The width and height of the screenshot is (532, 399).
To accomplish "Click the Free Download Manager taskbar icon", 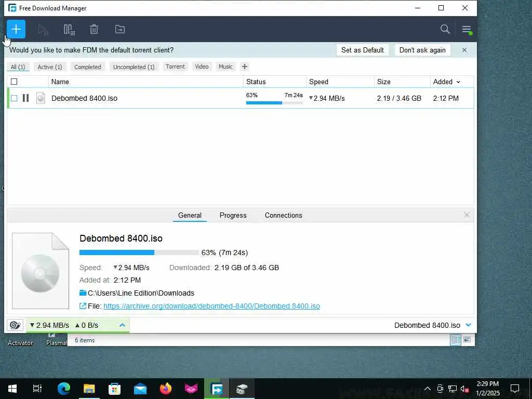I will pos(217,389).
